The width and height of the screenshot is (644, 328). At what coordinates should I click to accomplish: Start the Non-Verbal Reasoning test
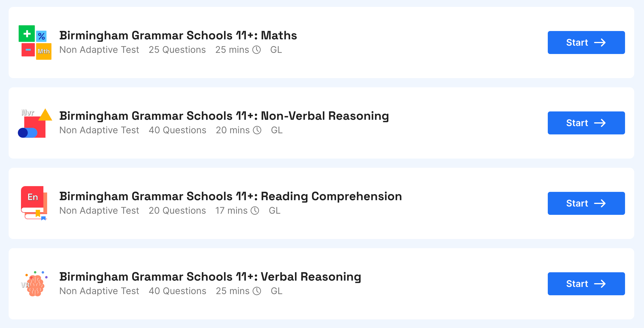pyautogui.click(x=586, y=123)
